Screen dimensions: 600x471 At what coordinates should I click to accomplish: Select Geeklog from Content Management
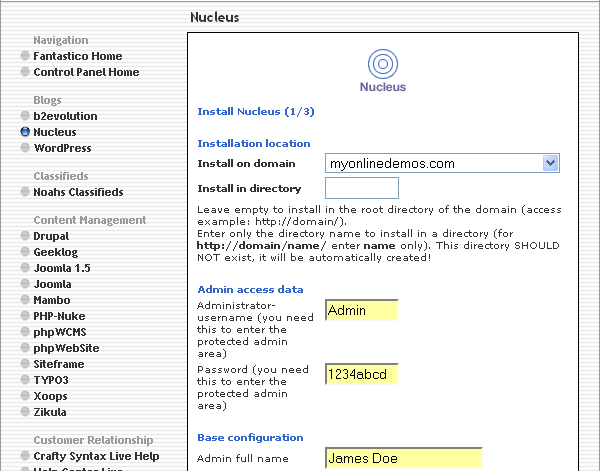(x=55, y=253)
